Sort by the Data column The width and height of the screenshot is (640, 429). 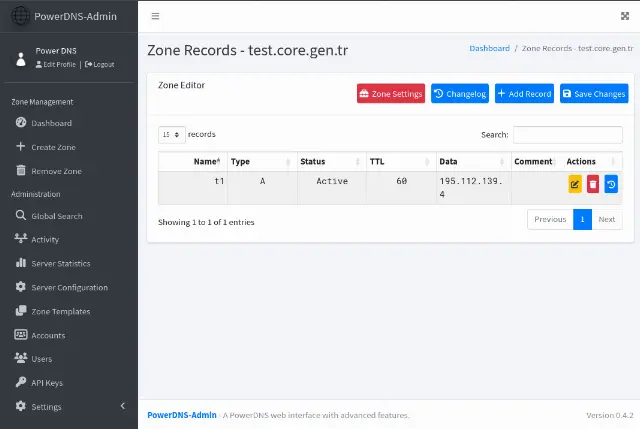pos(473,162)
